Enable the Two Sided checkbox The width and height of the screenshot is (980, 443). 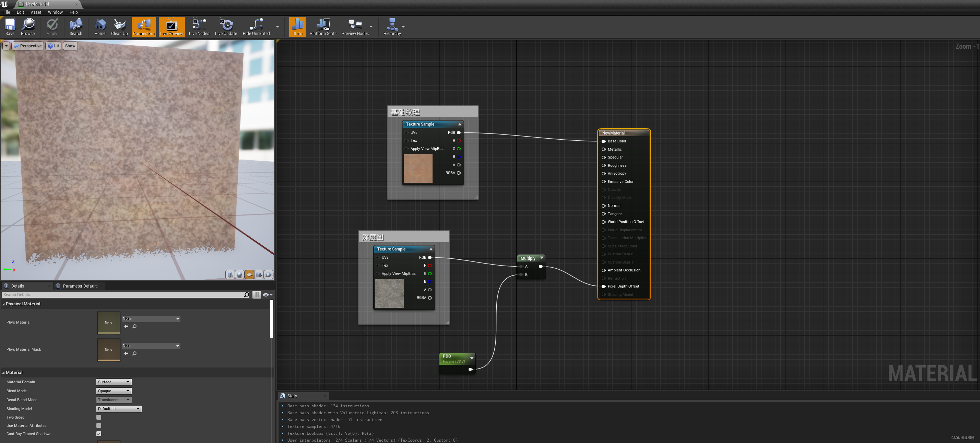tap(99, 417)
